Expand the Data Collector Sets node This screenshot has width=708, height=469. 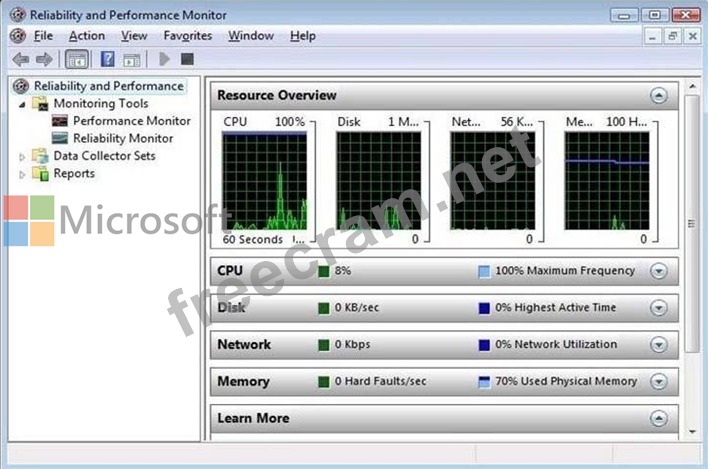point(22,157)
